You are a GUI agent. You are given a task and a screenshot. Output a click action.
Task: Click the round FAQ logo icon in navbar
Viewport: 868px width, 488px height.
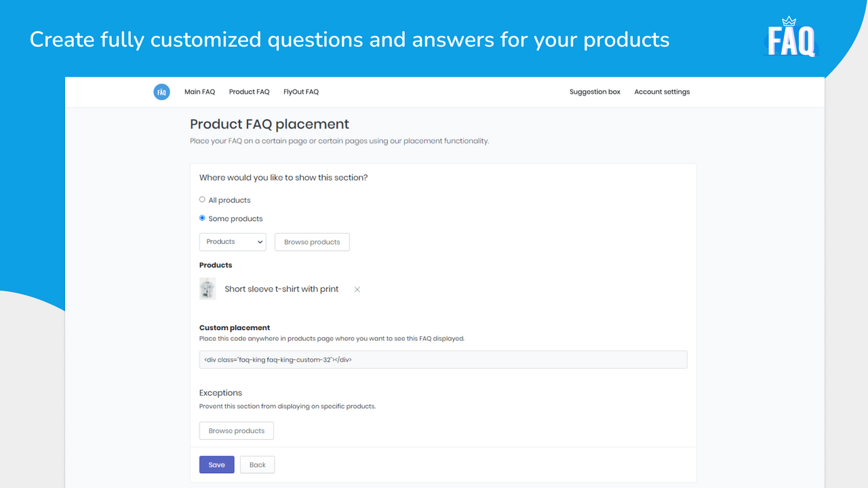coord(161,92)
